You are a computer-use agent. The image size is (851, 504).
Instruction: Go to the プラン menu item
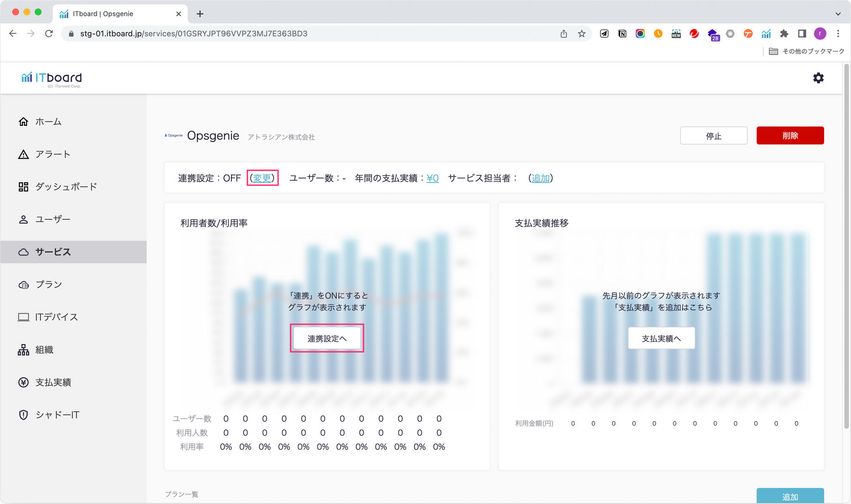pos(48,285)
